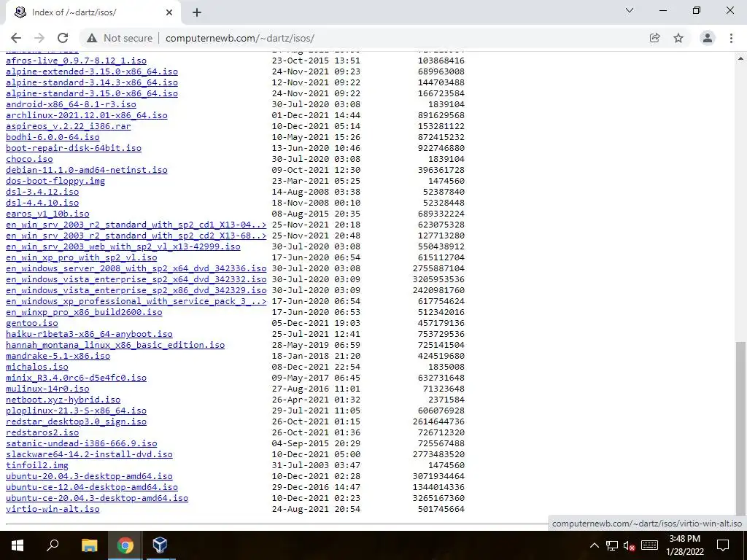Download debian-11.1.0-amd64-netinst.iso
This screenshot has height=560, width=747.
87,170
